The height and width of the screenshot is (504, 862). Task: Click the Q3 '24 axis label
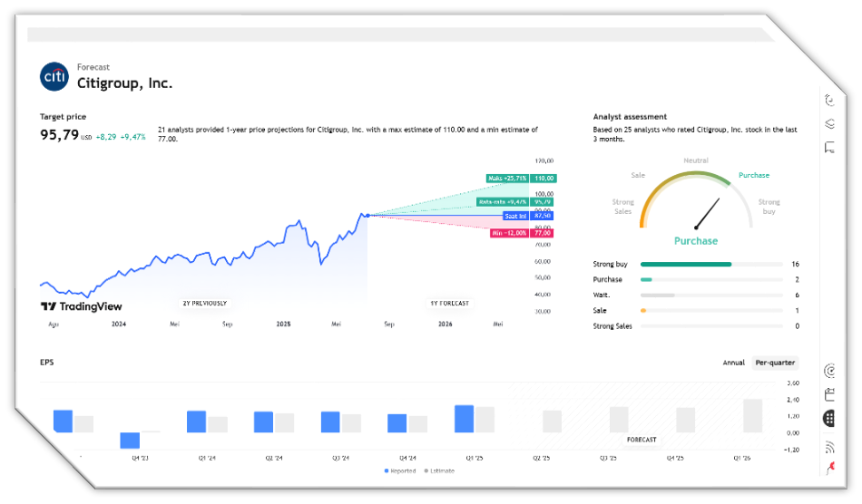(341, 458)
